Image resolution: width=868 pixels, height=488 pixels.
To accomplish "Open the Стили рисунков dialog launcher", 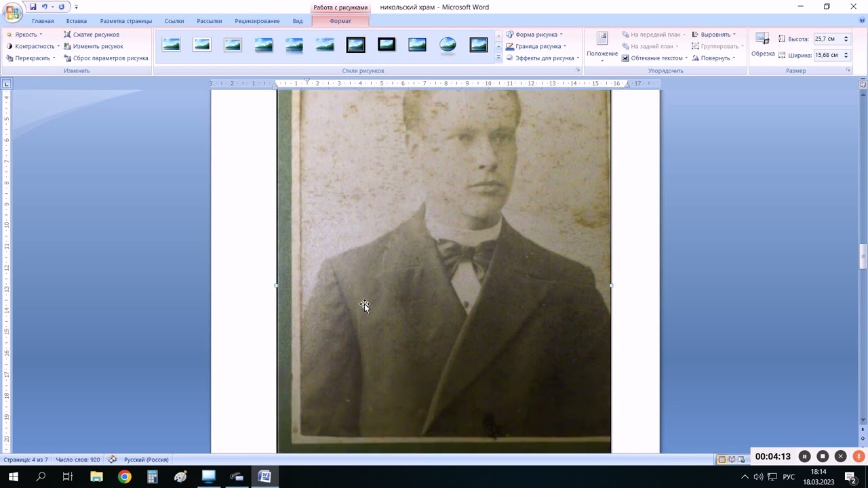I will click(x=578, y=70).
